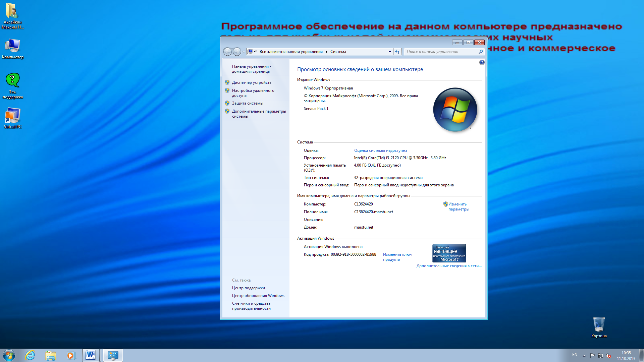The image size is (644, 362).
Task: Open Диспетчер устройств link
Action: tap(252, 82)
